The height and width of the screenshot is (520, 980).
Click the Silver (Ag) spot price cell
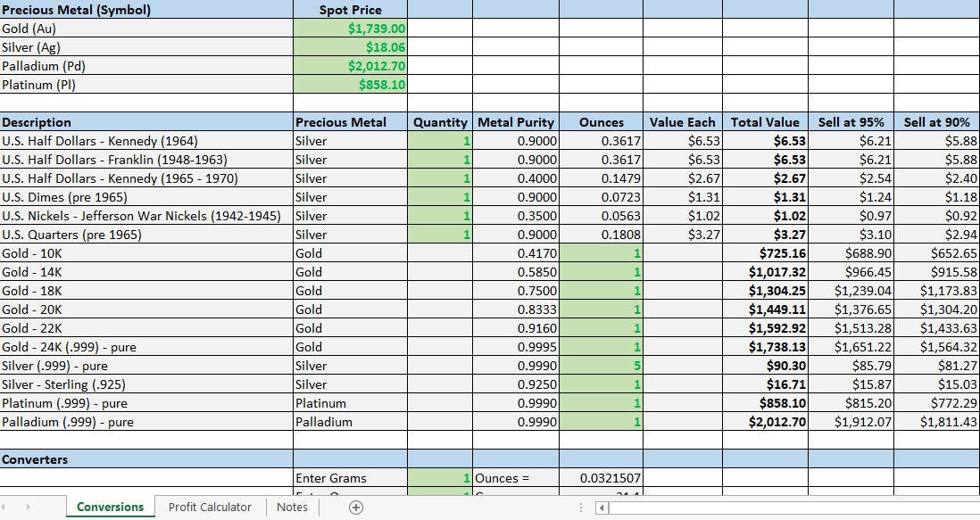(x=352, y=47)
